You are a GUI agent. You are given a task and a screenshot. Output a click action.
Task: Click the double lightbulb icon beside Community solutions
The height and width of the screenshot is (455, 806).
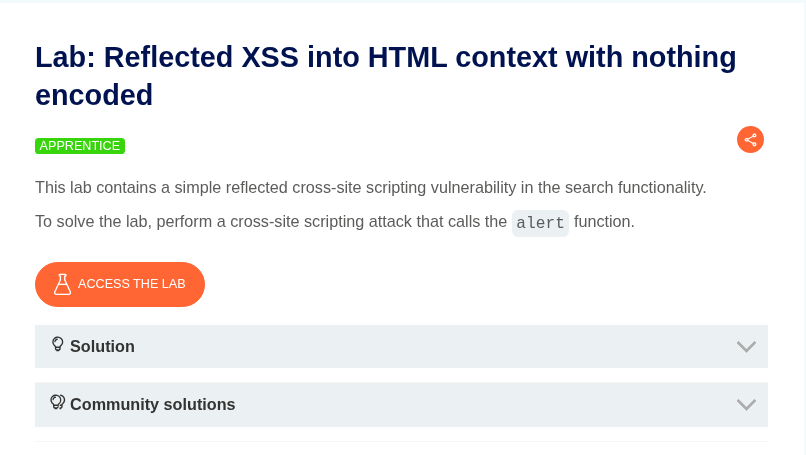coord(57,403)
